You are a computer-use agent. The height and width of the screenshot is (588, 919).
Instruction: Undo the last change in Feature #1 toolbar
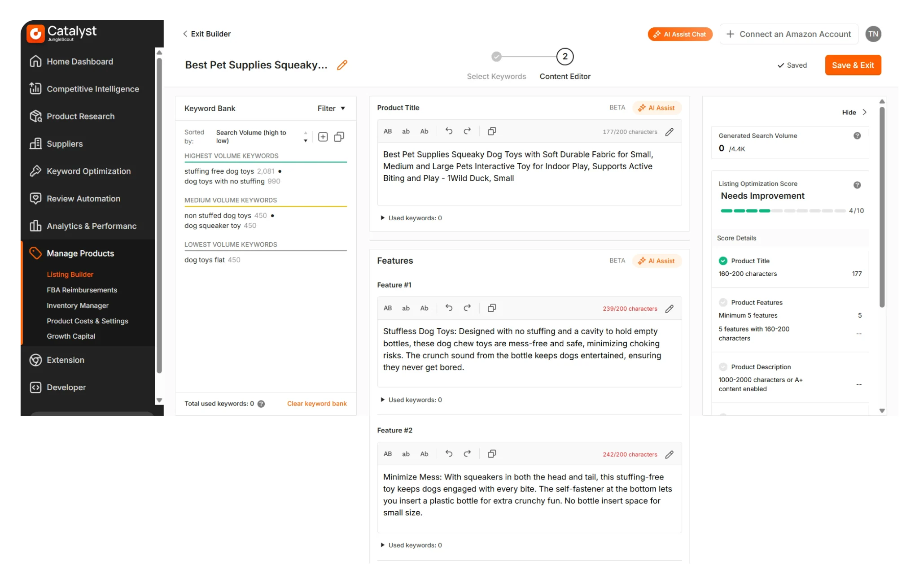[x=449, y=308]
